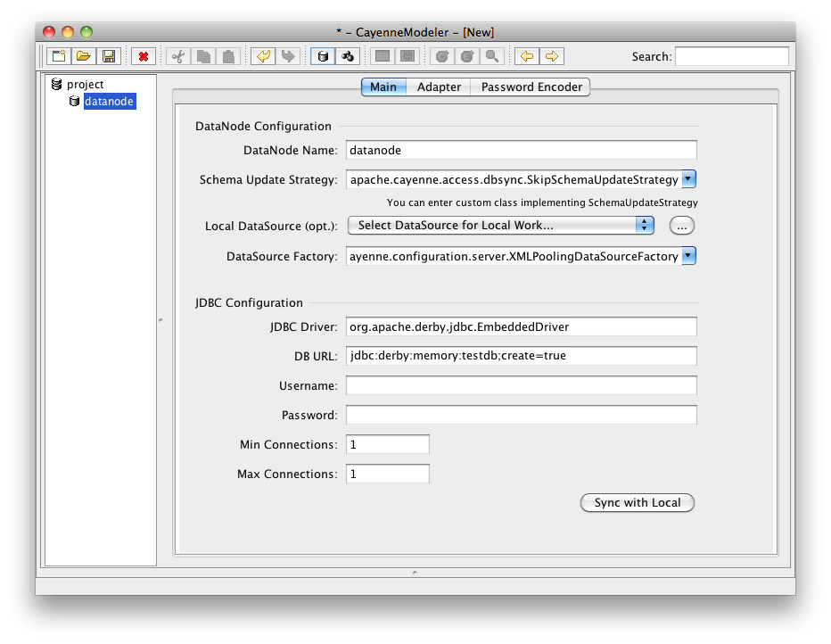Open the Schema Update Strategy dropdown
Image resolution: width=831 pixels, height=644 pixels.
688,179
